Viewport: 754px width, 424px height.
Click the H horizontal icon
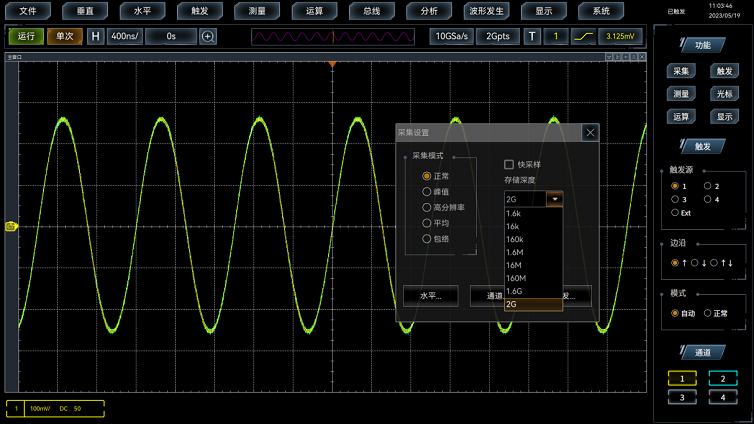96,36
